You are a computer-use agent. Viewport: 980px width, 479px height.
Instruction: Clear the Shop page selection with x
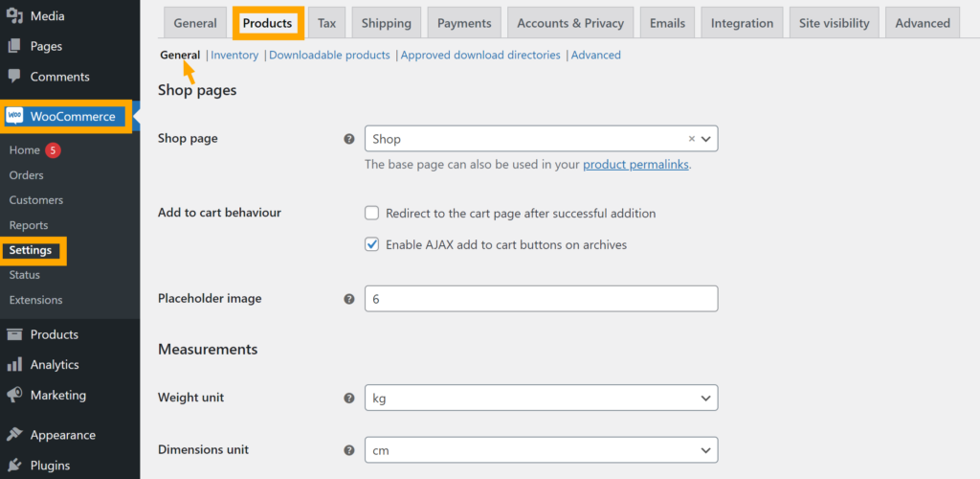pyautogui.click(x=692, y=139)
